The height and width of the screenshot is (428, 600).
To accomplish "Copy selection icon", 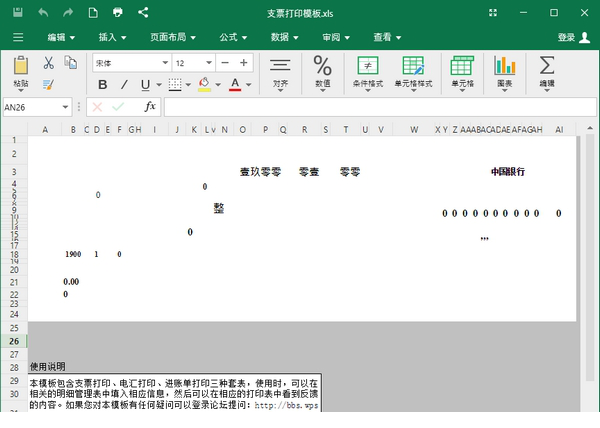I will [x=71, y=62].
